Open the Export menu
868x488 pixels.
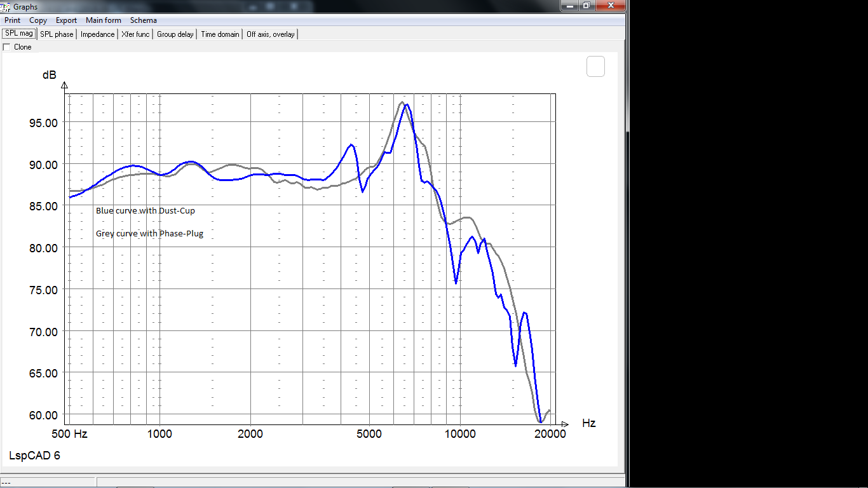click(x=66, y=20)
